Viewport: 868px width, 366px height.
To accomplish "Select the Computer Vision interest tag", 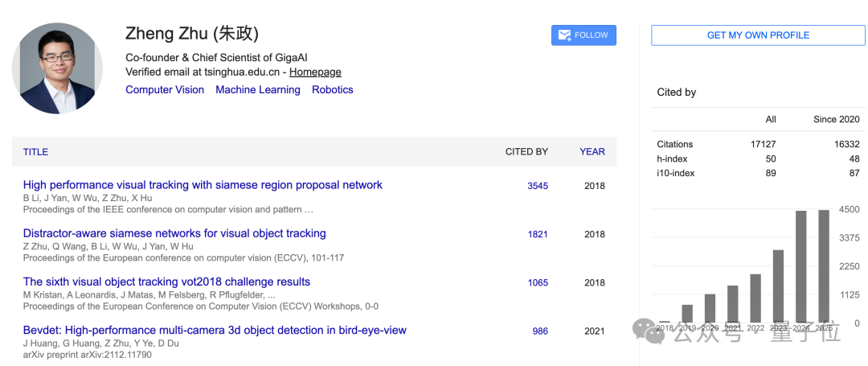I will tap(165, 90).
